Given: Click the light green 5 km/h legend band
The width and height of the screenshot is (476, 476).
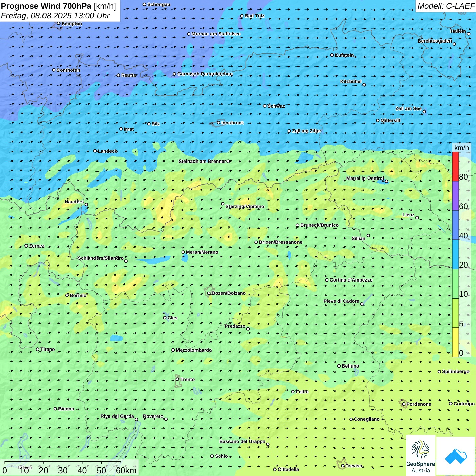Looking at the screenshot, I should coord(455,313).
